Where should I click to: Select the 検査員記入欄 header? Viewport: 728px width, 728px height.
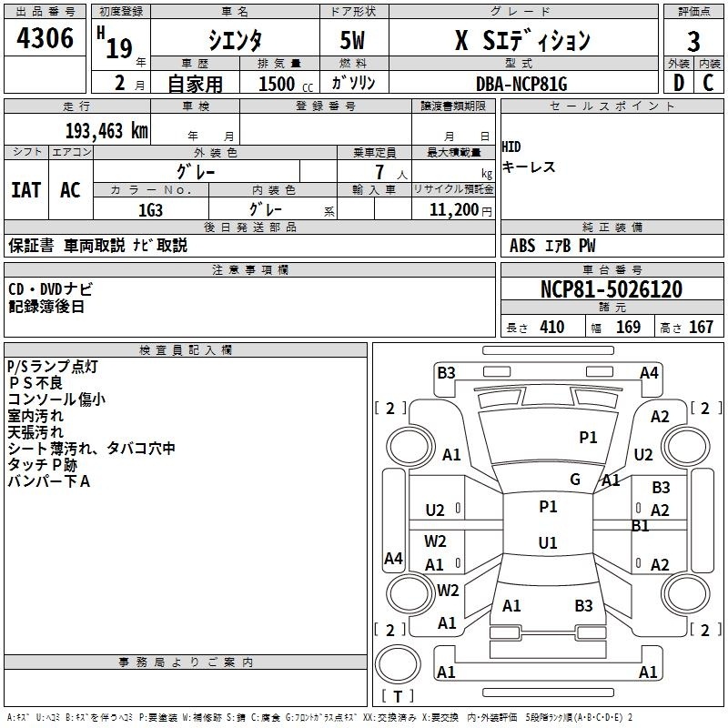click(x=186, y=350)
